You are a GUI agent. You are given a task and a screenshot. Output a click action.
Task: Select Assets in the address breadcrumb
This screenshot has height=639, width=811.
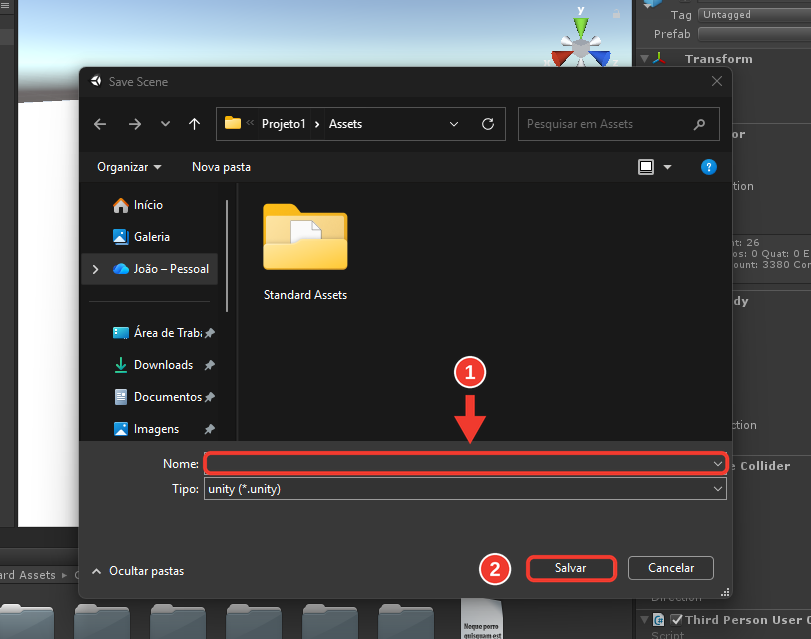346,124
